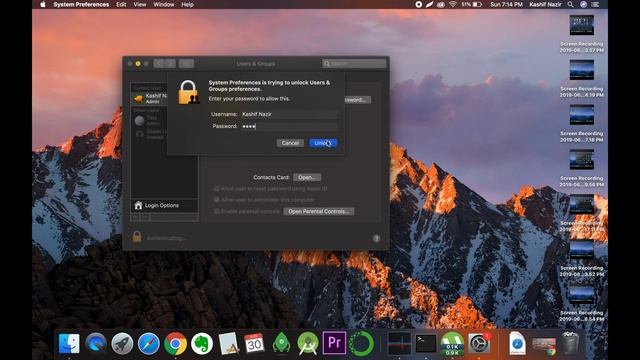
Task: Select the Test Admin user in sidebar
Action: pyautogui.click(x=149, y=120)
